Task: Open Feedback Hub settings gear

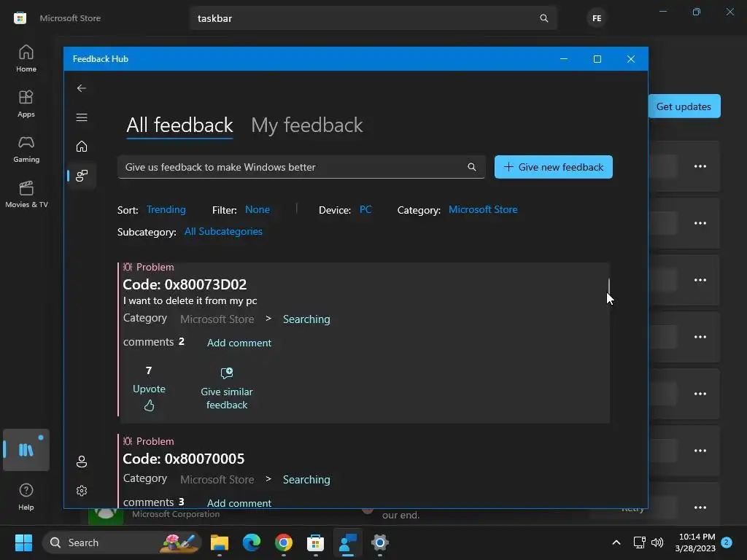Action: (82, 491)
